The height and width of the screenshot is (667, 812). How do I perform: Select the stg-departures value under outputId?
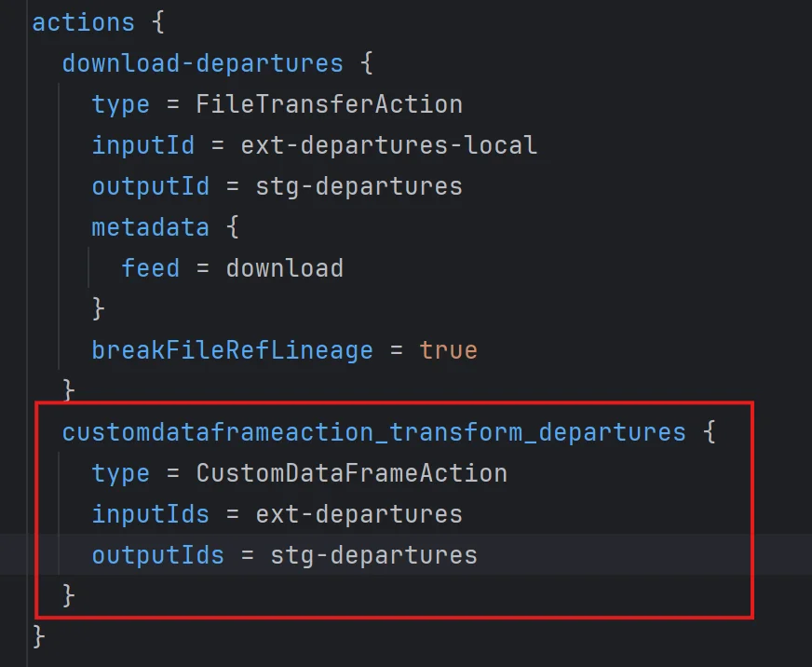[x=359, y=185]
